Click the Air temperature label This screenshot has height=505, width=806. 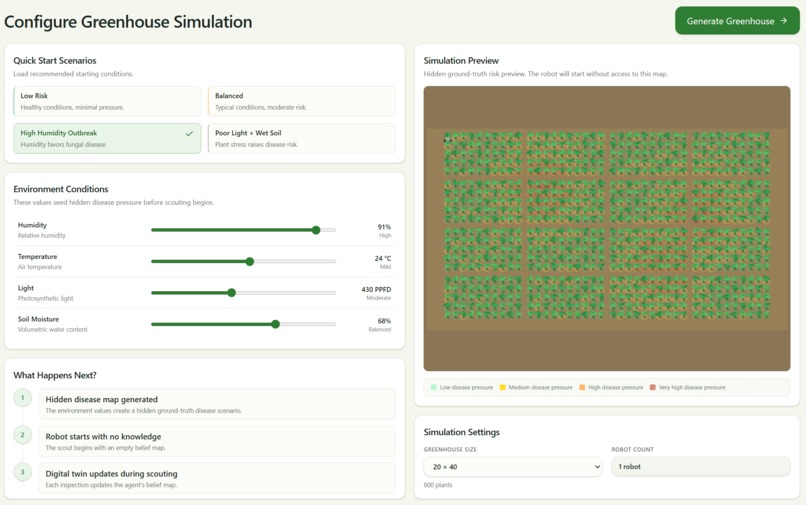click(x=40, y=267)
